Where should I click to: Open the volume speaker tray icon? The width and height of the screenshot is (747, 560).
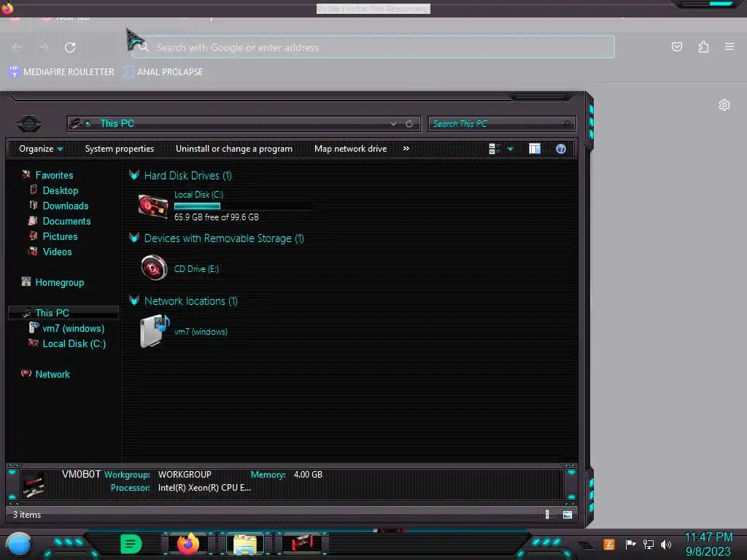point(666,544)
